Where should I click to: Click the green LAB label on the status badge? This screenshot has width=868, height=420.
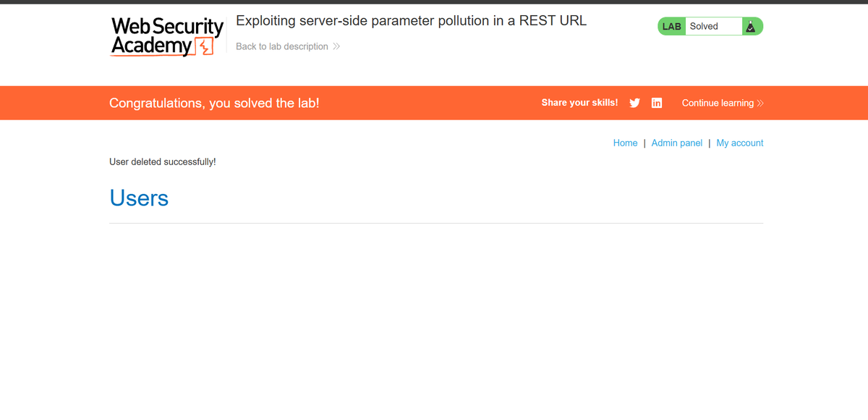(x=671, y=26)
